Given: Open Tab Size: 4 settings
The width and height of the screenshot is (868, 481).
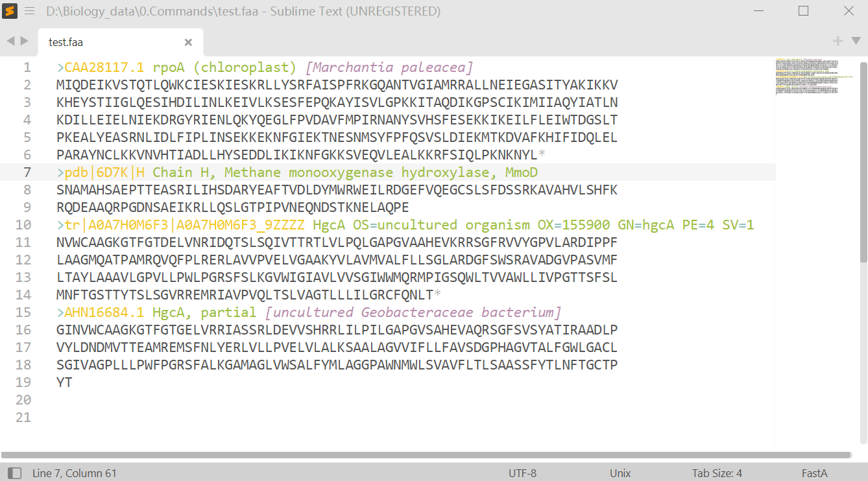Looking at the screenshot, I should [717, 473].
